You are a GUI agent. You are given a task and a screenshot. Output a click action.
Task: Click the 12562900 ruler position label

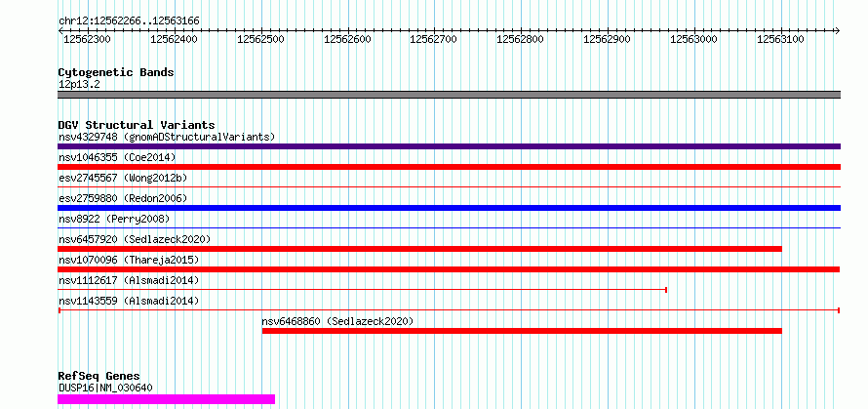tap(607, 39)
